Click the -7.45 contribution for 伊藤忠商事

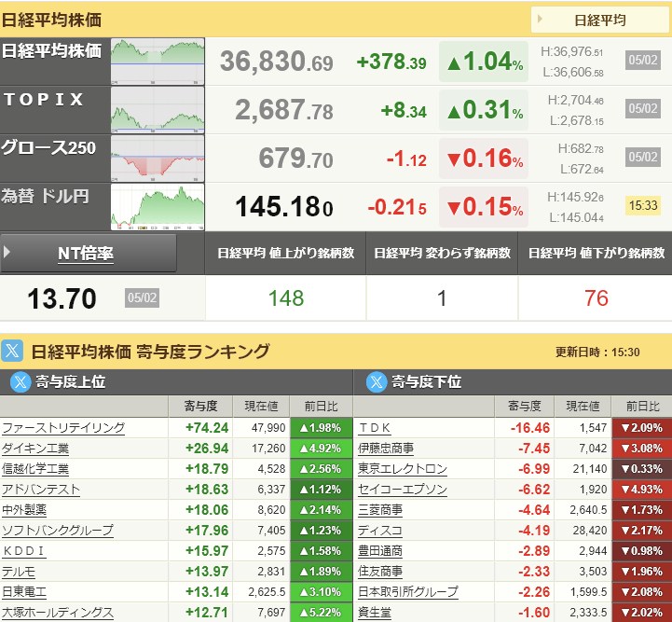(534, 449)
